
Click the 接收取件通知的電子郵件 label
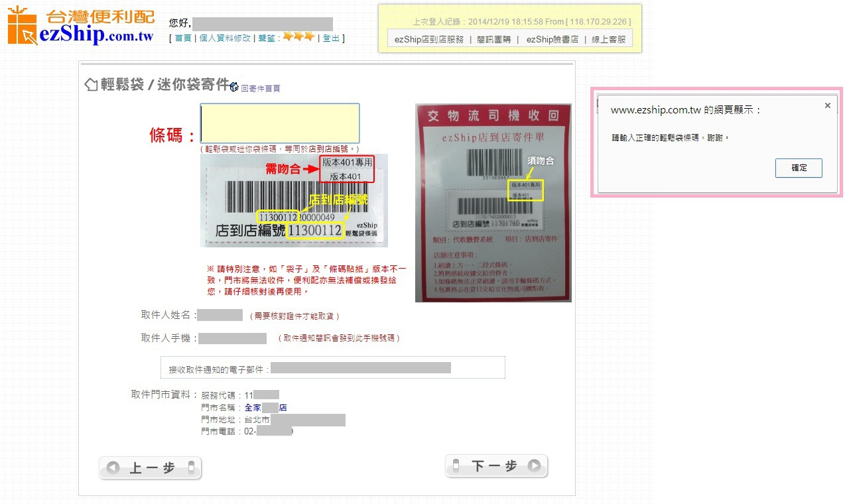click(220, 369)
